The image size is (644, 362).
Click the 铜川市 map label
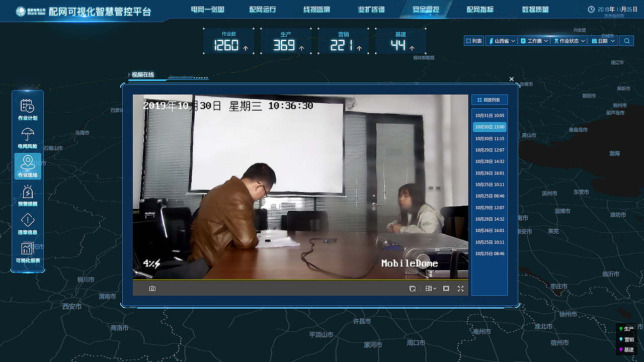tap(86, 280)
